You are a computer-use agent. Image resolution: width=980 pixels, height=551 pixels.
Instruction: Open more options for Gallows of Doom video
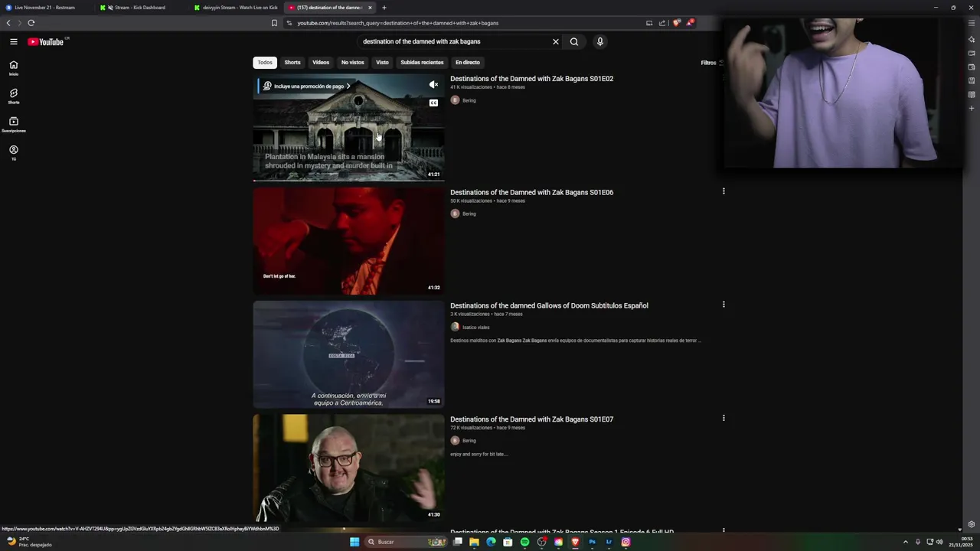coord(724,305)
